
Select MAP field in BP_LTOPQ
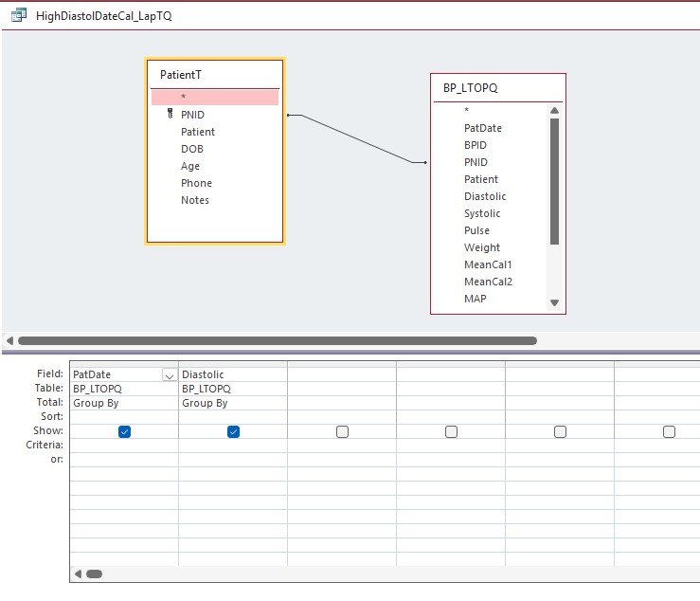[475, 299]
